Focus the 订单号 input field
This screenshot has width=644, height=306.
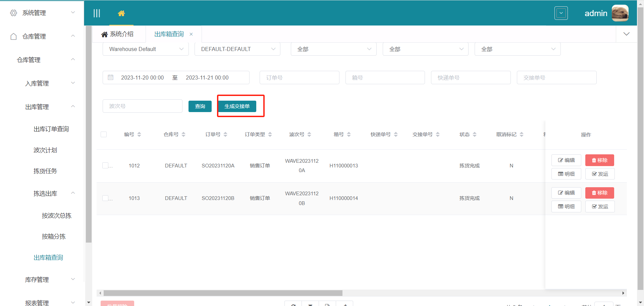[300, 78]
